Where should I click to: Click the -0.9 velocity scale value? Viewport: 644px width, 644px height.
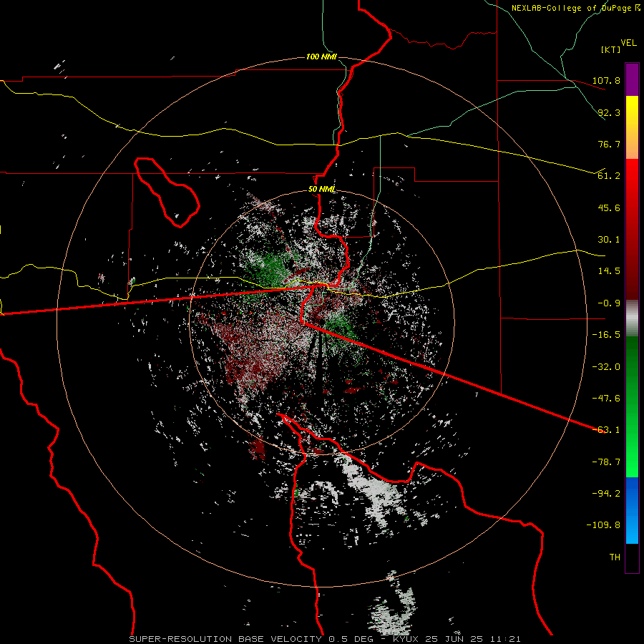coord(606,303)
